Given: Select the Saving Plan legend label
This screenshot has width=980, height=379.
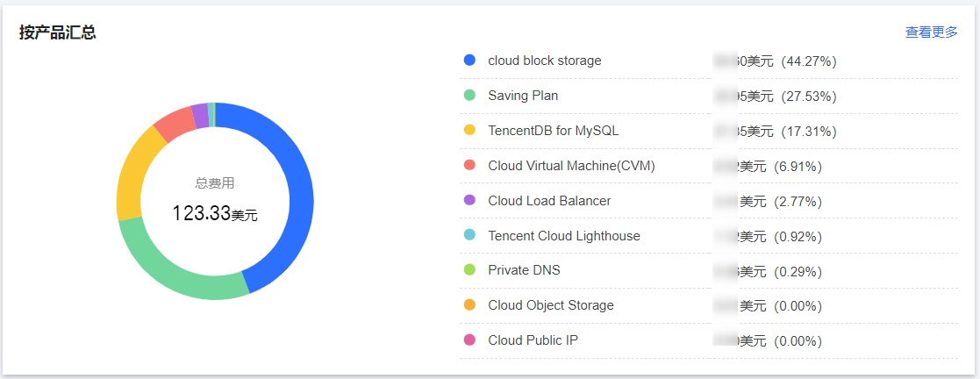Looking at the screenshot, I should tap(523, 96).
